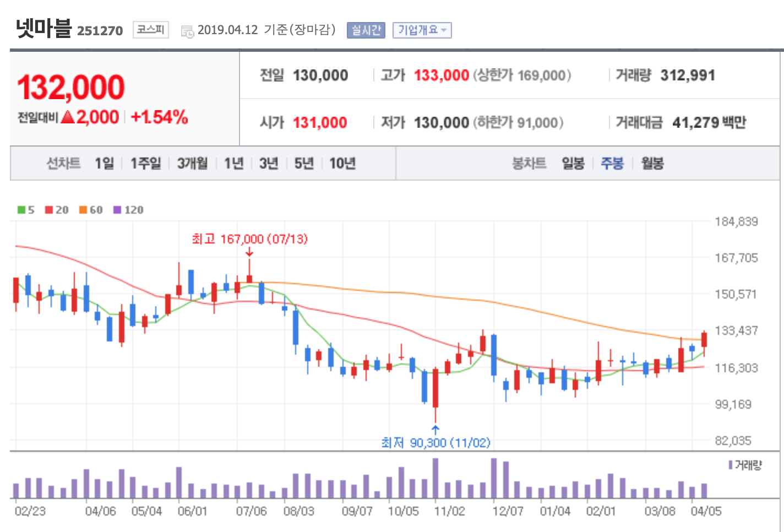
Task: Click the 04/05 date axis label
Action: click(x=706, y=511)
